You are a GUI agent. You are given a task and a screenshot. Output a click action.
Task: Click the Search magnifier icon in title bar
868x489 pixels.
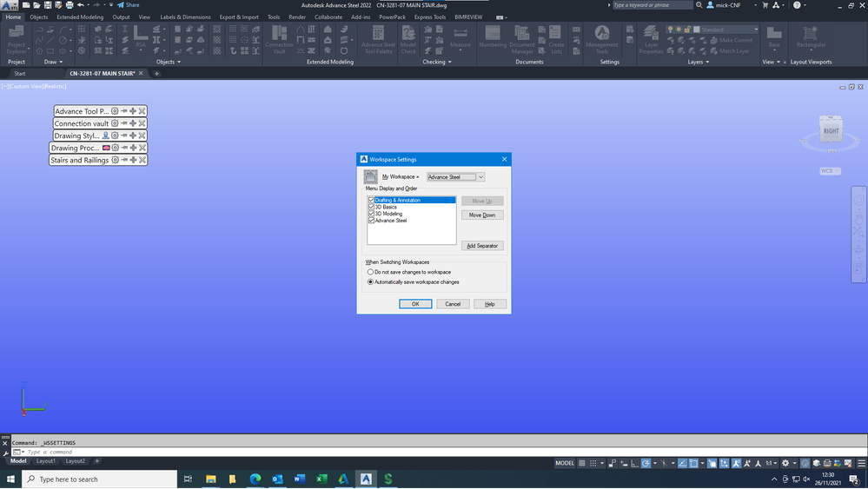point(699,5)
